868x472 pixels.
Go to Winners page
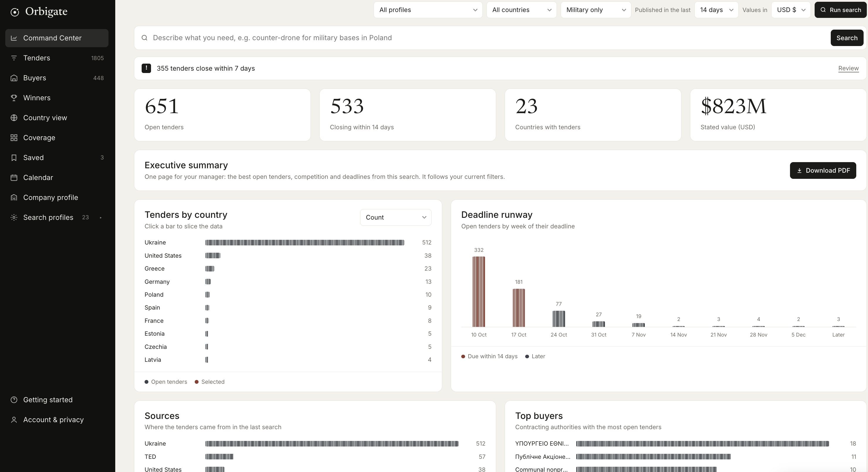tap(57, 98)
